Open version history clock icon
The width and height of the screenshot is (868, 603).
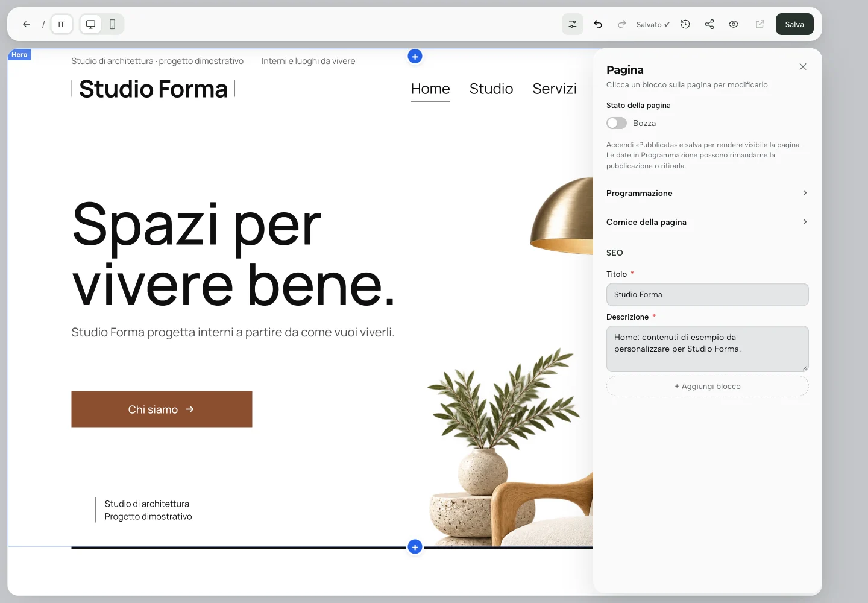click(x=685, y=24)
